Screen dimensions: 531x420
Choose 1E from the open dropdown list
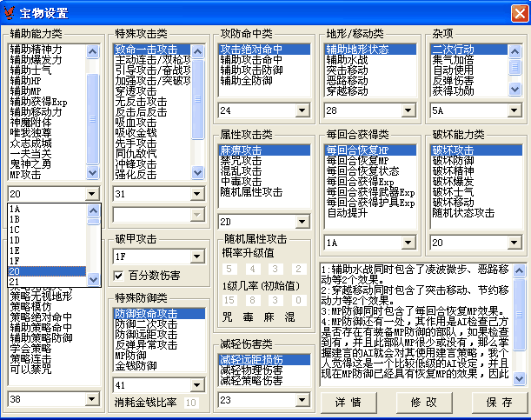click(x=15, y=250)
